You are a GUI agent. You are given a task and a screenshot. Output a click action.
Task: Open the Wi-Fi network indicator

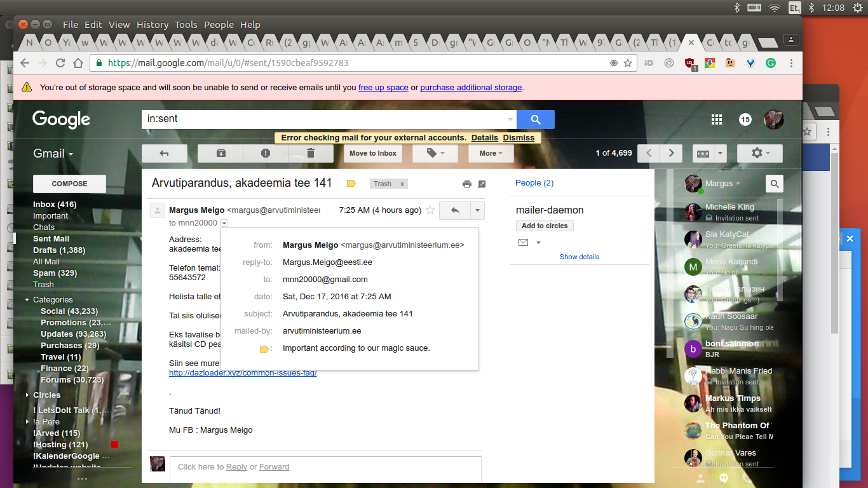[774, 8]
